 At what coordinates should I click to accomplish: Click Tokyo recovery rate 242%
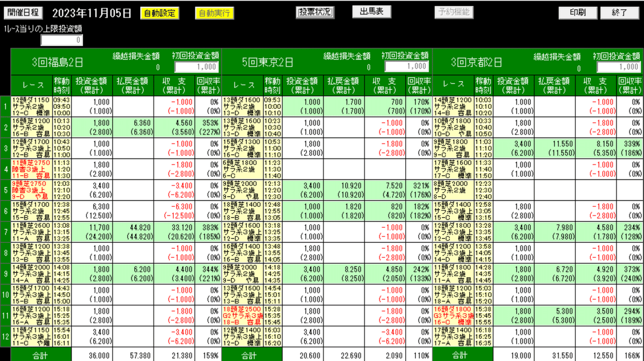(419, 273)
